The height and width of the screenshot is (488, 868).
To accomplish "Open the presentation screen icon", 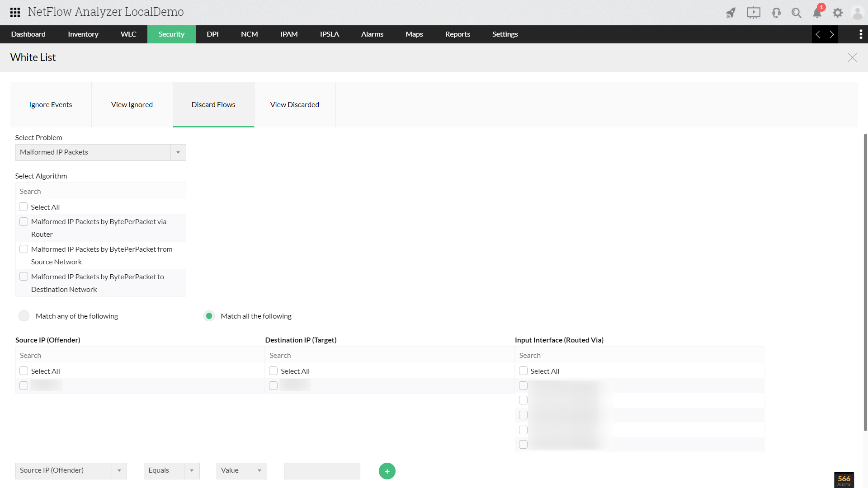I will click(x=753, y=13).
